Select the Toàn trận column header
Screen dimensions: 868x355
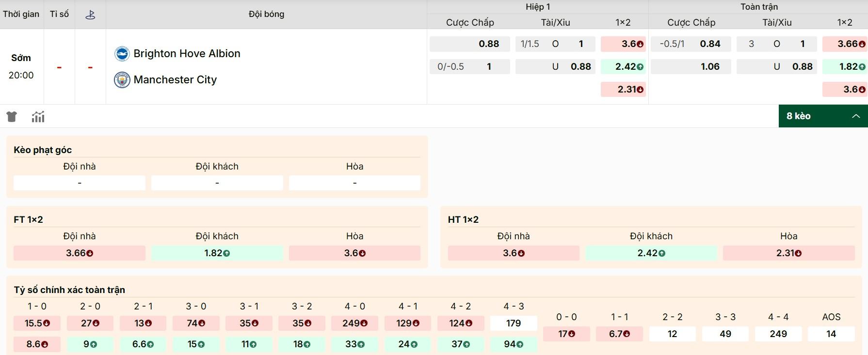coord(758,7)
